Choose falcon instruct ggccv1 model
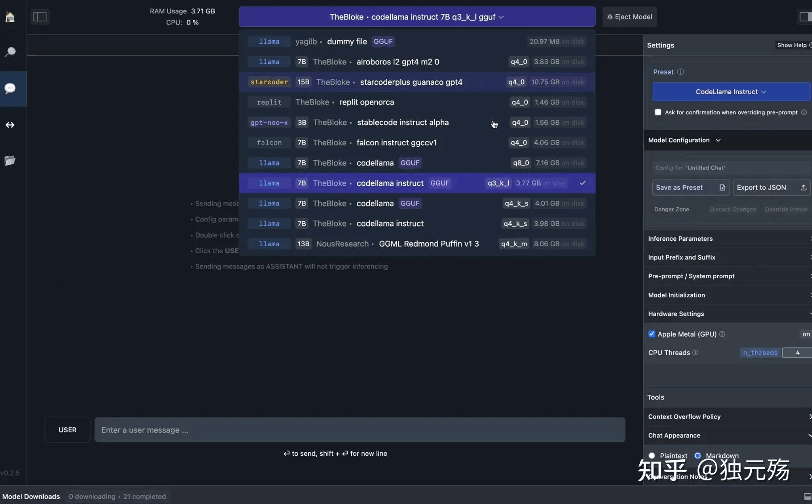 417,143
